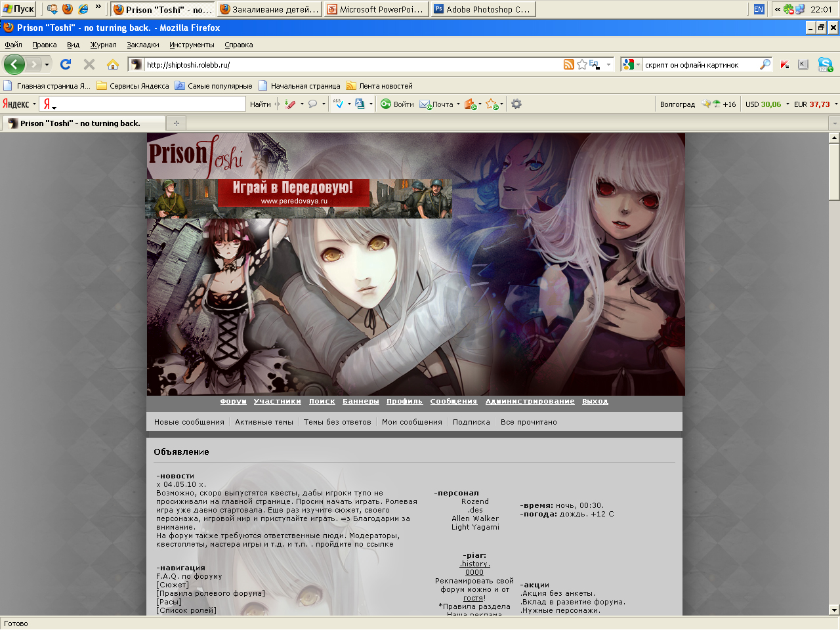
Task: Open the Администрирование navigation link
Action: click(530, 401)
